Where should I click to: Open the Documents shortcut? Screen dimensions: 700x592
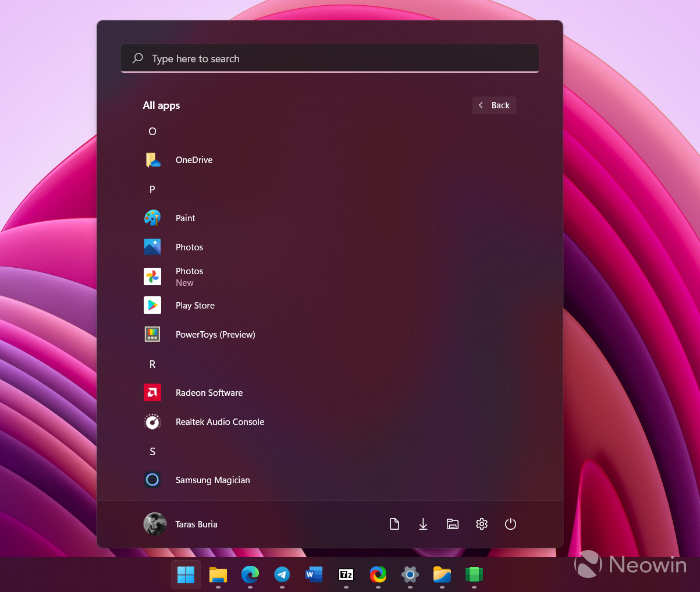pos(394,524)
